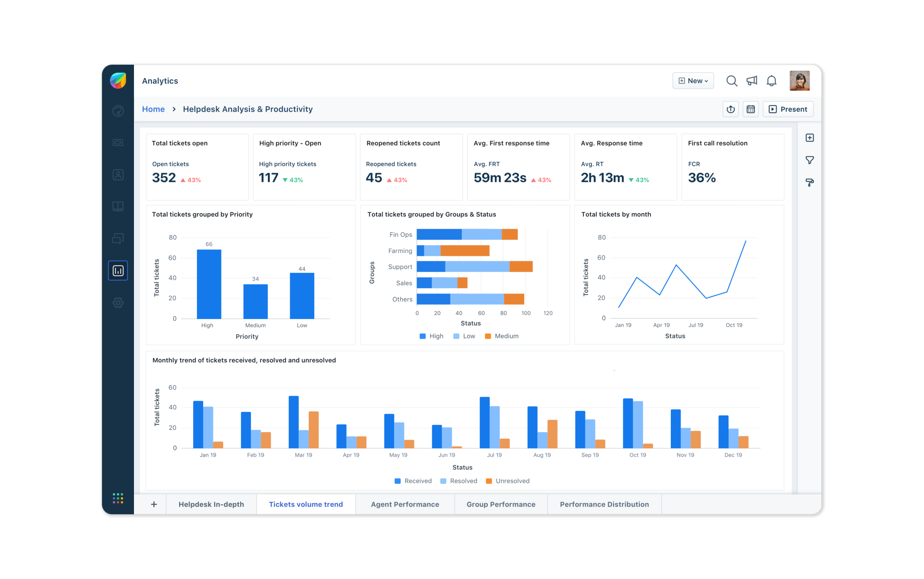This screenshot has height=579, width=924.
Task: Switch to the Agent Performance tab
Action: point(405,504)
